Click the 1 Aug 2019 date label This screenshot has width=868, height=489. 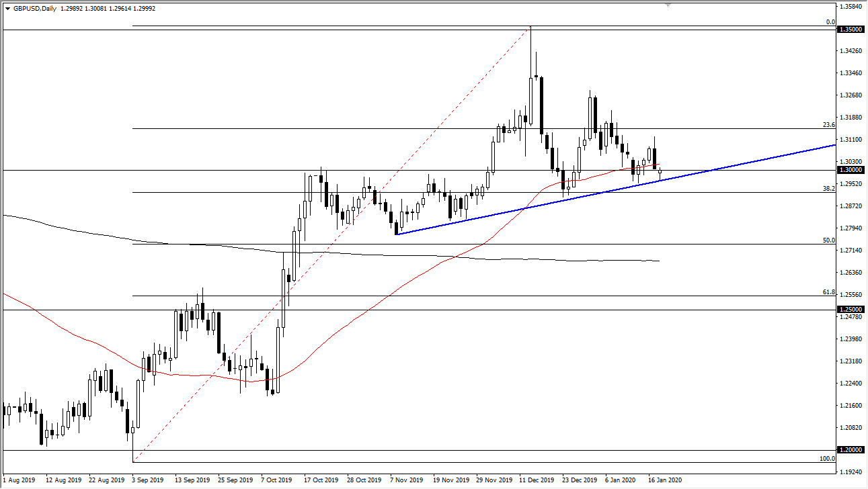[x=19, y=480]
